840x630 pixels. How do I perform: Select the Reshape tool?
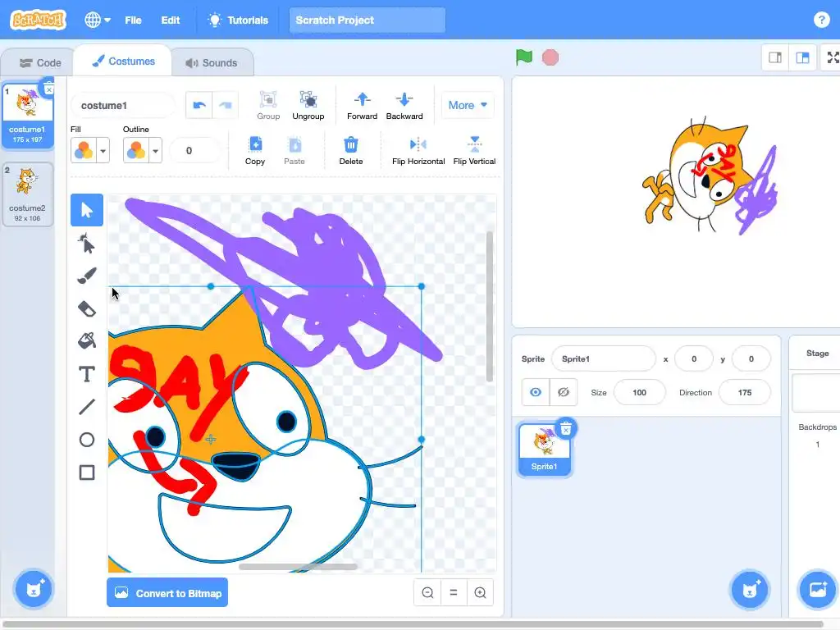point(87,243)
